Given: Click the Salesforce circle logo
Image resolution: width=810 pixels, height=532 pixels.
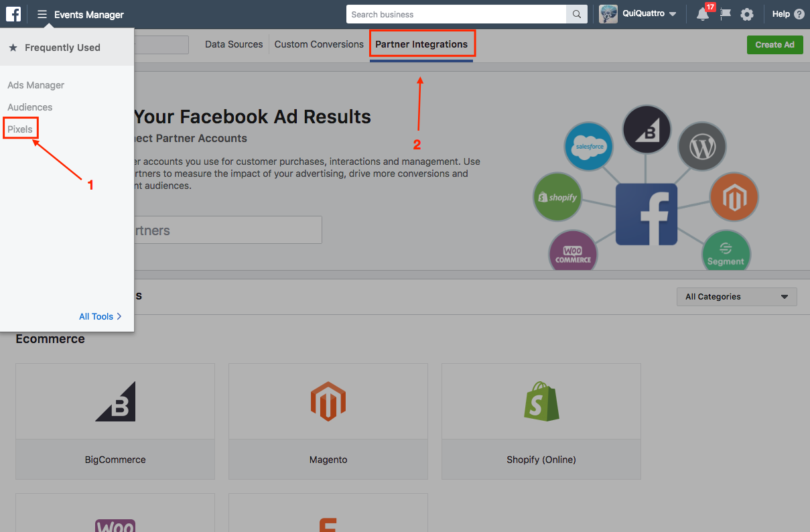Looking at the screenshot, I should coord(589,146).
